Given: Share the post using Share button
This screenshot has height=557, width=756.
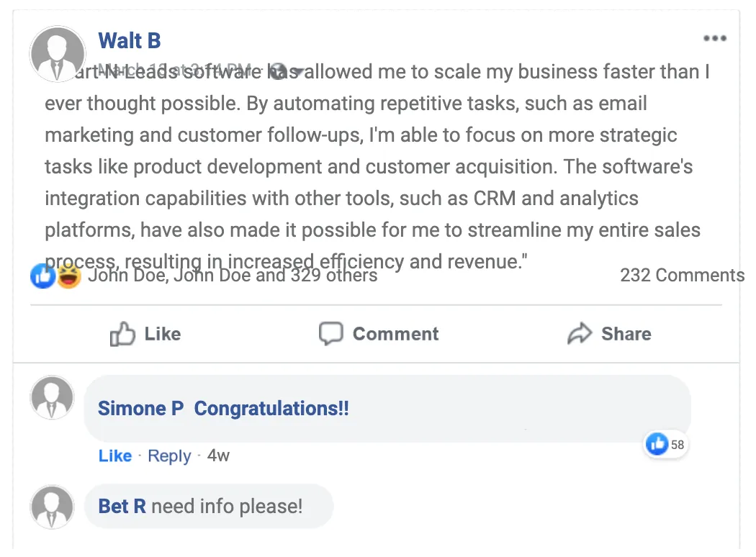Looking at the screenshot, I should 609,334.
